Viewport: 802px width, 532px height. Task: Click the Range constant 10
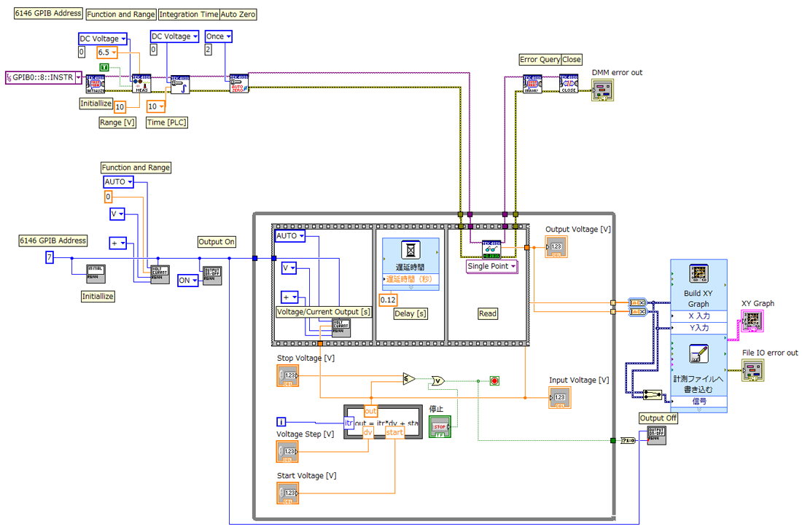point(120,107)
